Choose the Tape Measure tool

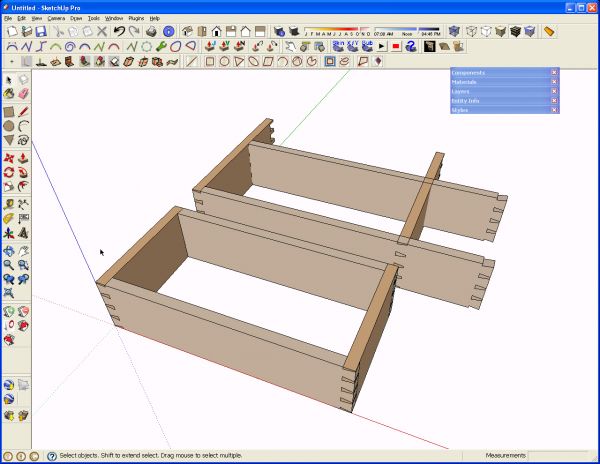pos(9,204)
